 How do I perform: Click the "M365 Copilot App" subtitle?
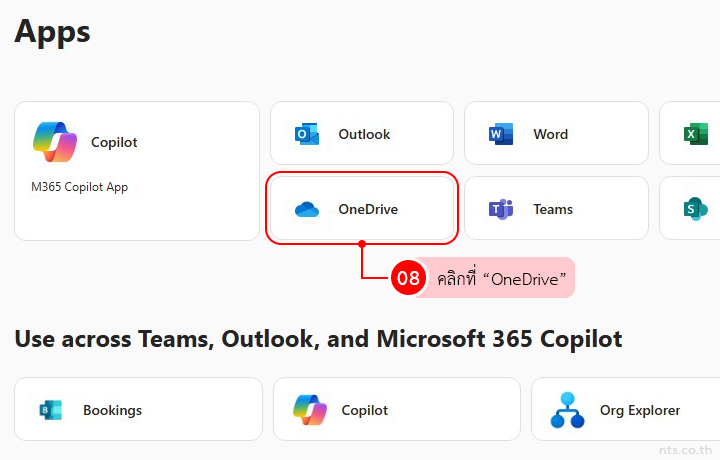pyautogui.click(x=79, y=187)
